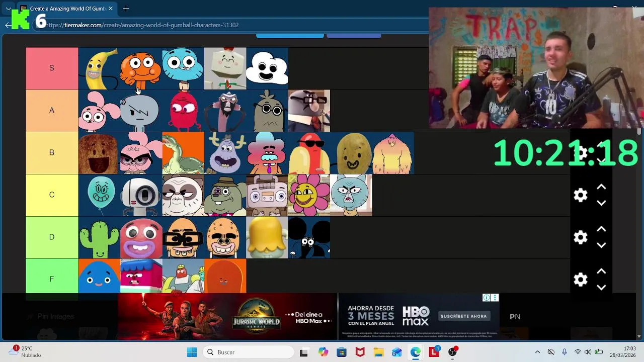Select the D tier label
Screen dimensions: 644x362
[52, 237]
